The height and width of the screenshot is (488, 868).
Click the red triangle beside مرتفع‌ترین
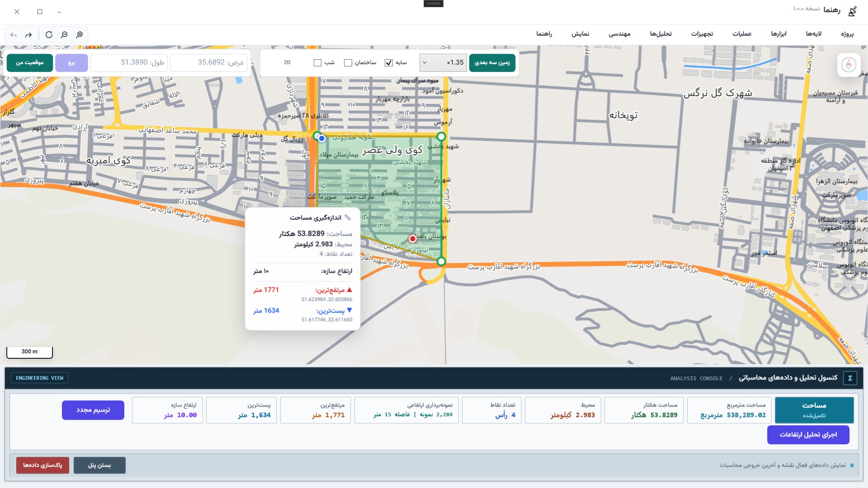coord(349,290)
